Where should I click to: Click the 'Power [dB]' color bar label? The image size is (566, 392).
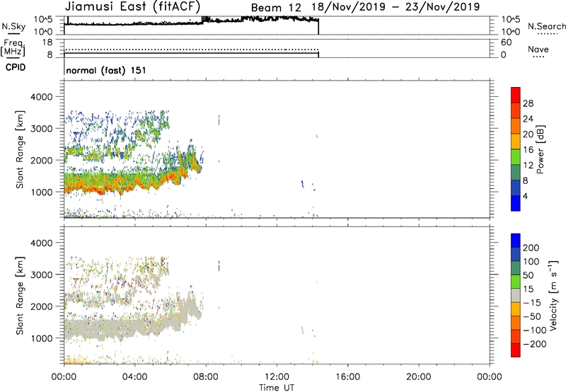pyautogui.click(x=540, y=149)
